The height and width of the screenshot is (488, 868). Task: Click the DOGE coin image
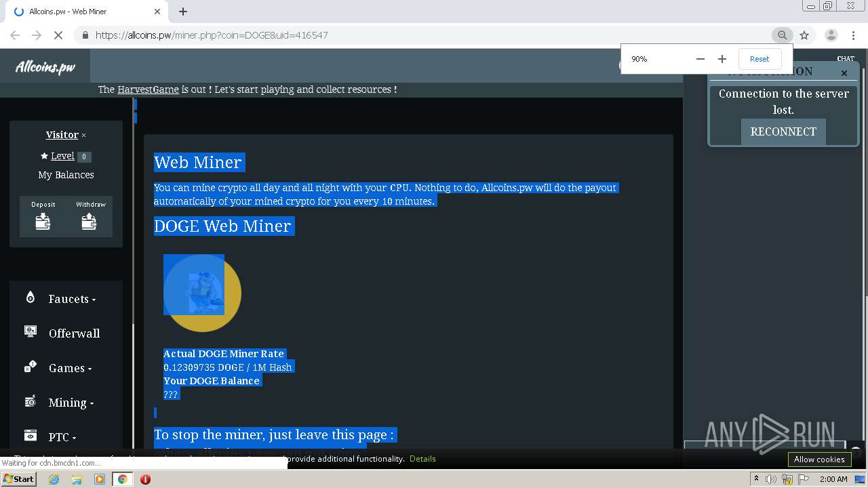(x=202, y=293)
